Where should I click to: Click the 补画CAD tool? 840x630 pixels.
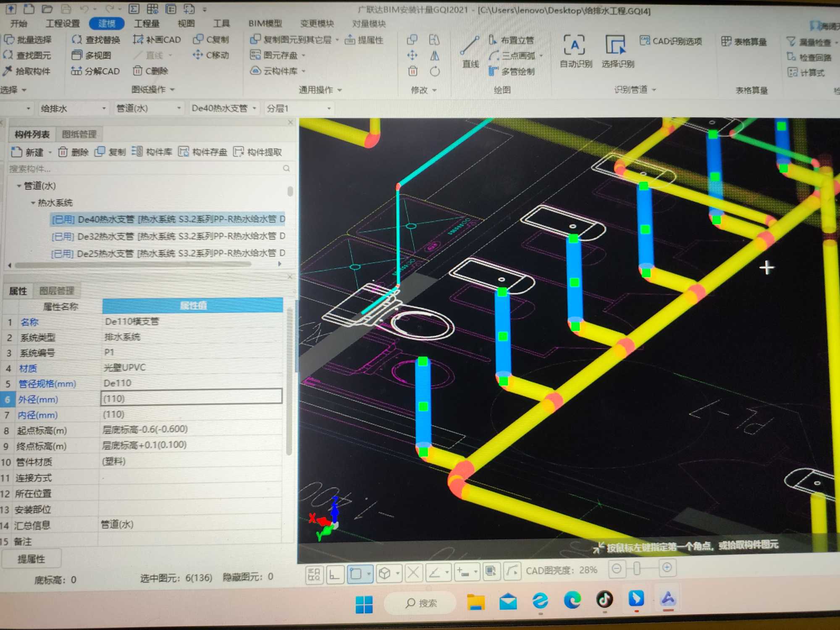157,39
